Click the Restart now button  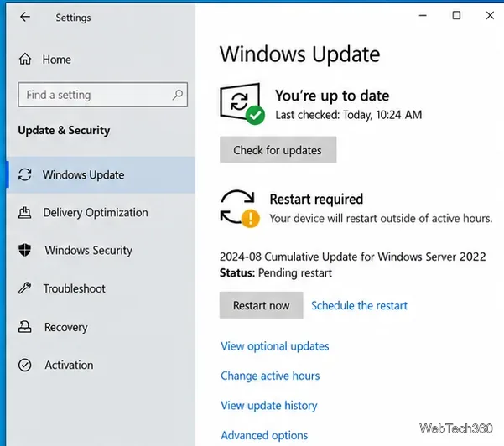coord(262,305)
